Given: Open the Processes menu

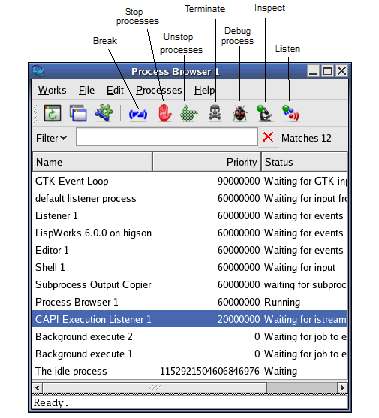Looking at the screenshot, I should pos(159,90).
